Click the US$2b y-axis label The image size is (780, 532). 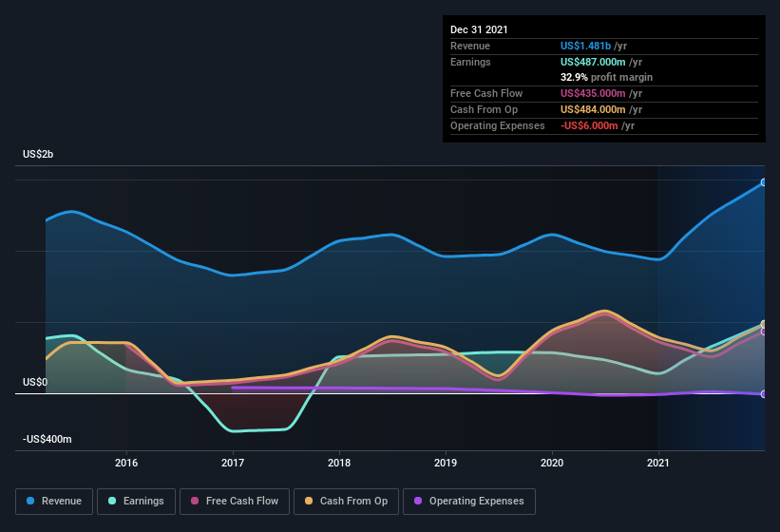[x=38, y=154]
